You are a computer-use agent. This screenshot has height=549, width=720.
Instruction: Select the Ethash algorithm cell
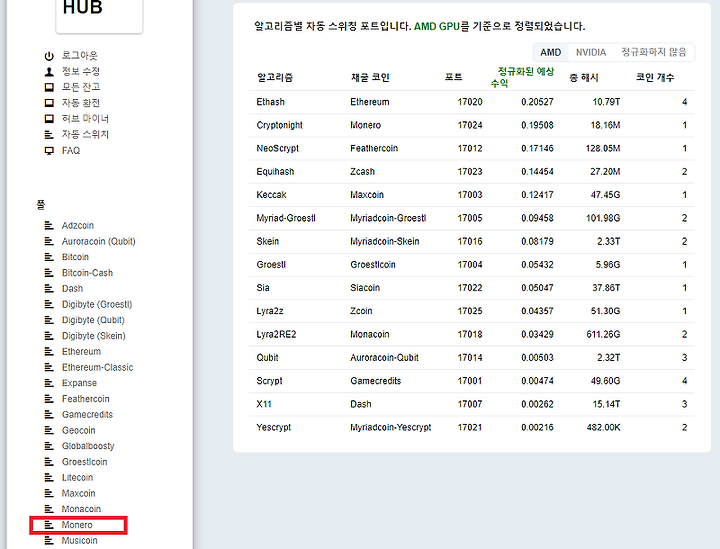[x=270, y=102]
